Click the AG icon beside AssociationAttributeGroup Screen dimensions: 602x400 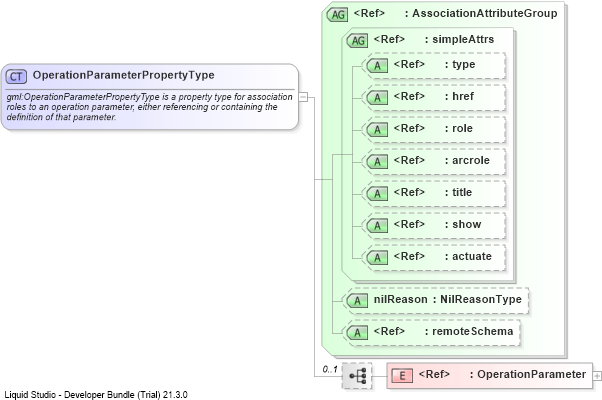tap(337, 15)
